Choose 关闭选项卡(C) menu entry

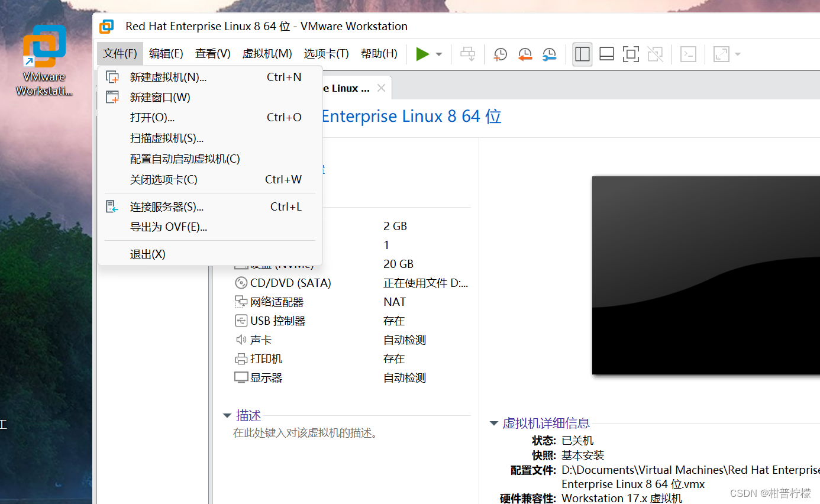(x=210, y=179)
